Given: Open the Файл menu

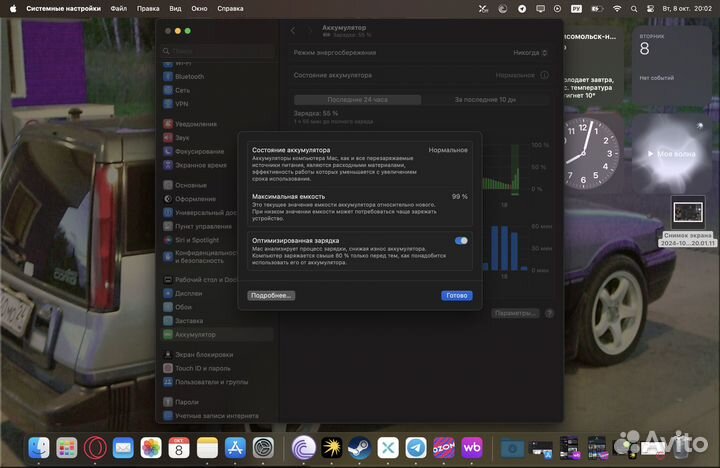Looking at the screenshot, I should (118, 8).
